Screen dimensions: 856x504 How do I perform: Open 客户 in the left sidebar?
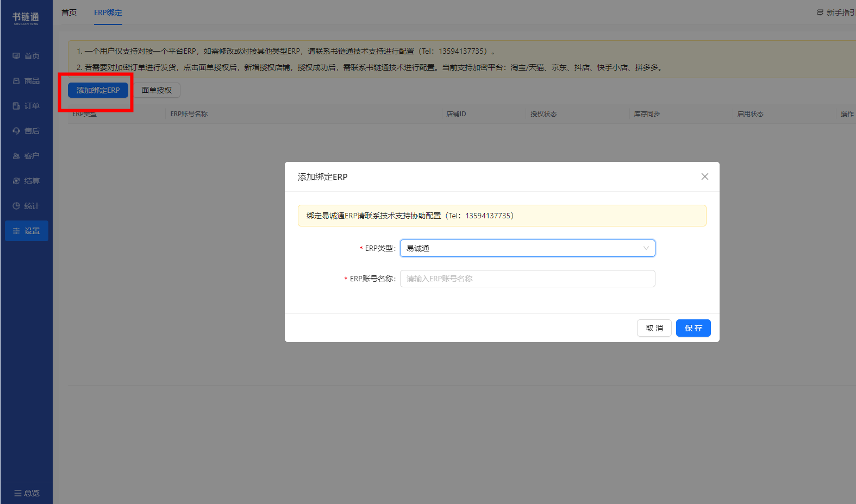tap(27, 156)
